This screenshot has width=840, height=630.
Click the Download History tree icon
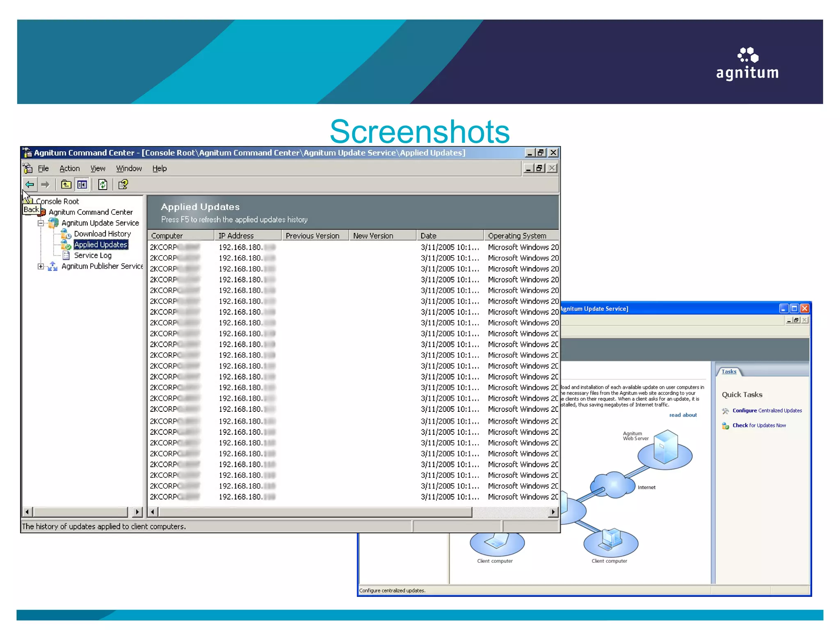point(66,234)
